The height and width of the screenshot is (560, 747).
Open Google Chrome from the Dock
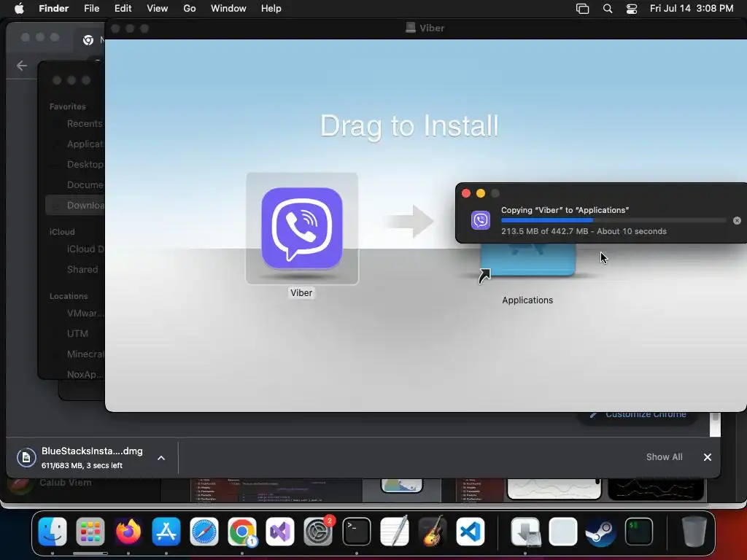(242, 532)
